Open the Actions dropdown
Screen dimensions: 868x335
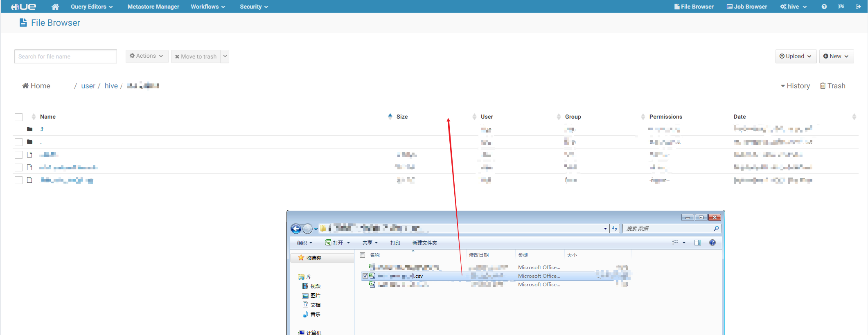click(147, 56)
